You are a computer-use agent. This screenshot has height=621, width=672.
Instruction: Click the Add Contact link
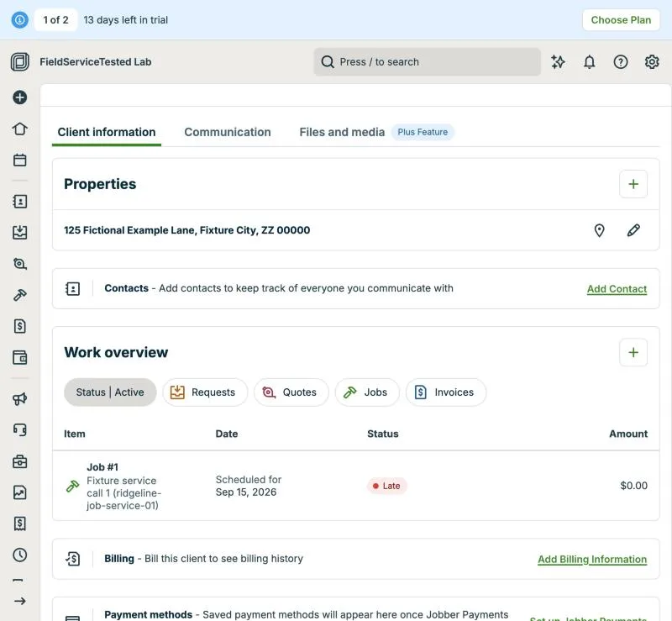point(617,289)
